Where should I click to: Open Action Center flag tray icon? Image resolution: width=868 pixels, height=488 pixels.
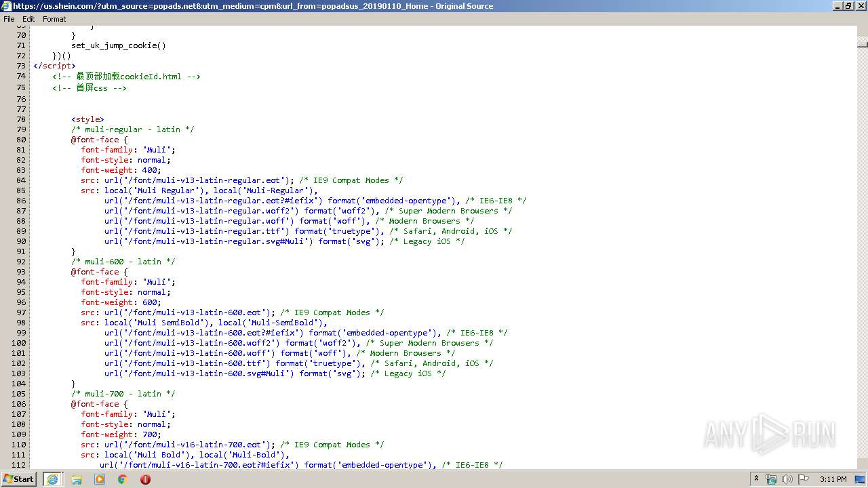click(804, 479)
